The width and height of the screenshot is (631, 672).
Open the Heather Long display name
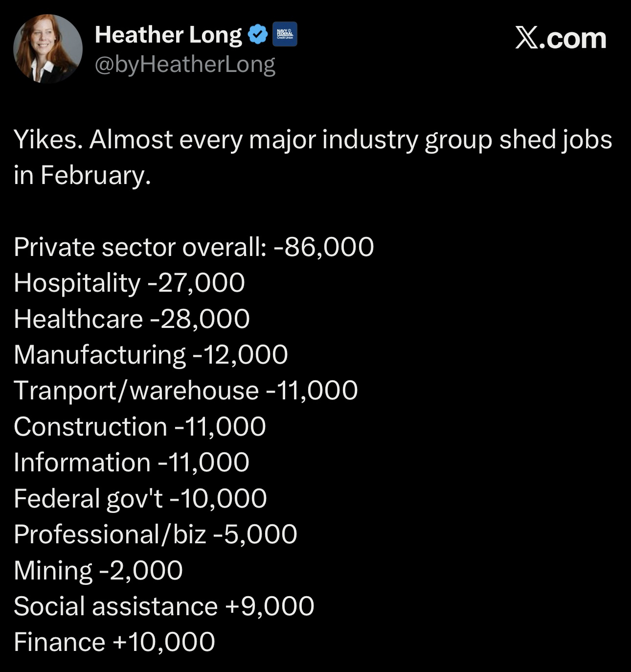coord(168,35)
